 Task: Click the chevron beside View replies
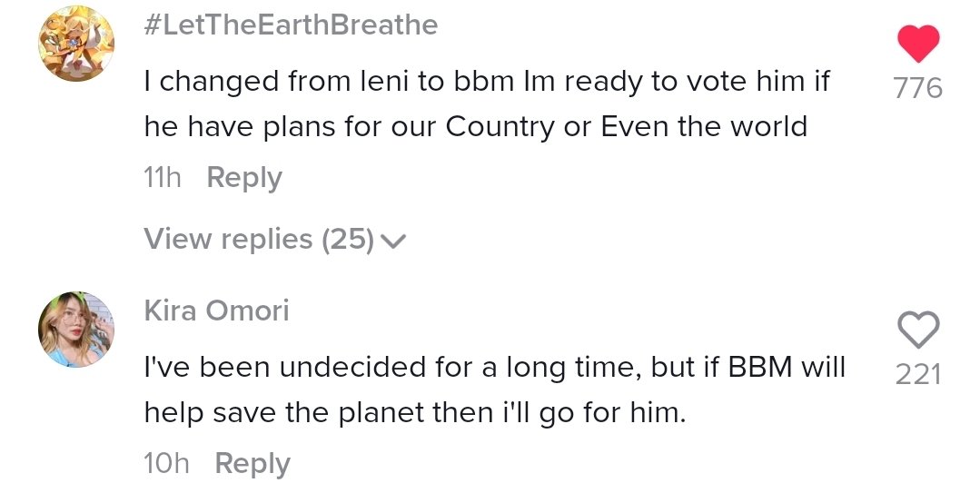click(x=393, y=241)
